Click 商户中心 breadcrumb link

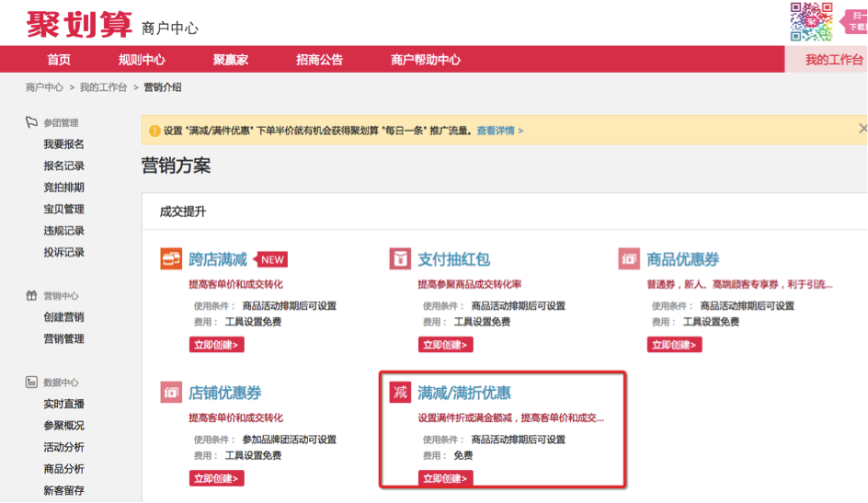(x=44, y=87)
